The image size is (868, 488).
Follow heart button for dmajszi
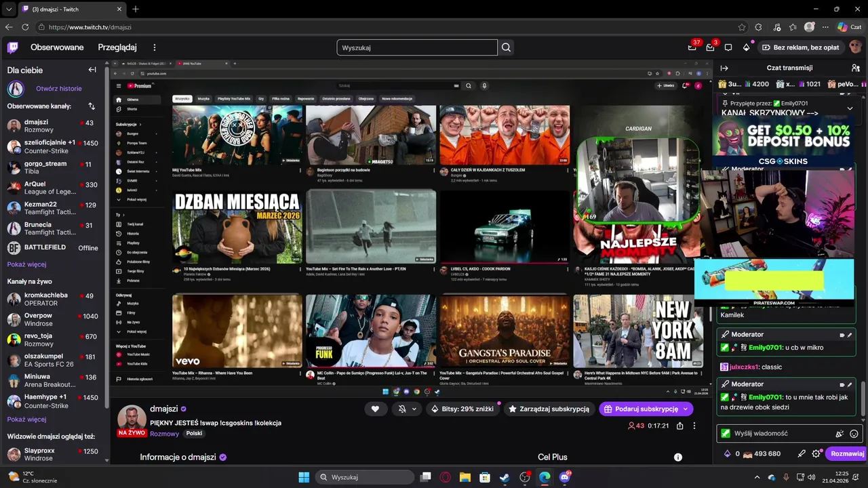point(375,409)
